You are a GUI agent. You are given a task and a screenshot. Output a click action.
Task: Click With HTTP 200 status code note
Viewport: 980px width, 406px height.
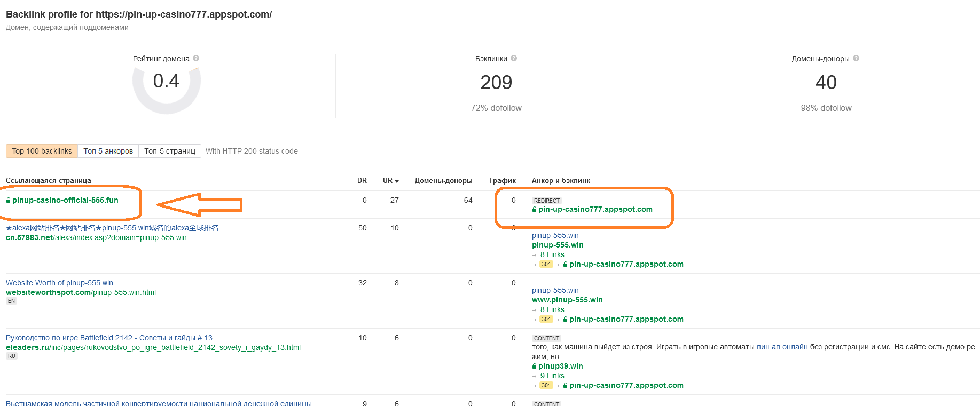point(252,151)
